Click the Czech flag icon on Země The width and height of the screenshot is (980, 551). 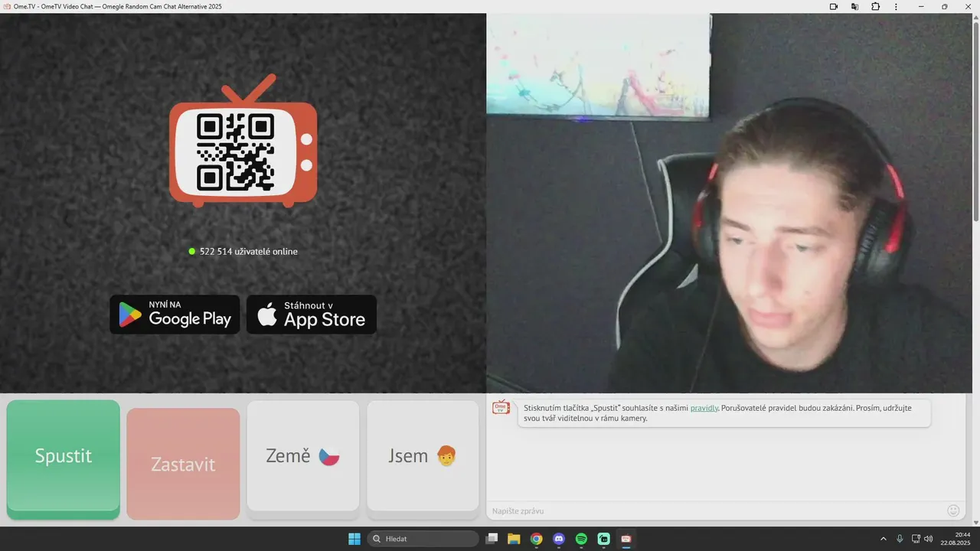pyautogui.click(x=329, y=456)
